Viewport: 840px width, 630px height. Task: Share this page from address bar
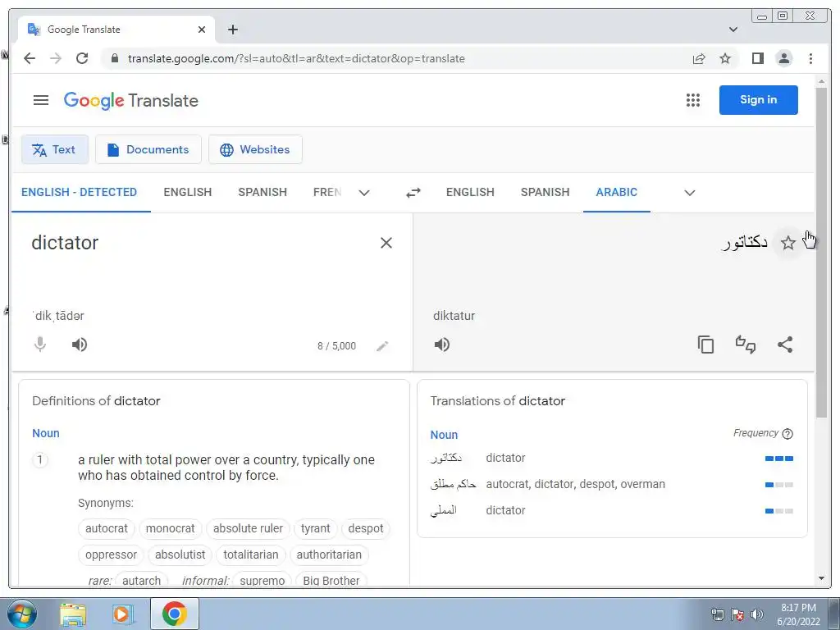pos(699,58)
